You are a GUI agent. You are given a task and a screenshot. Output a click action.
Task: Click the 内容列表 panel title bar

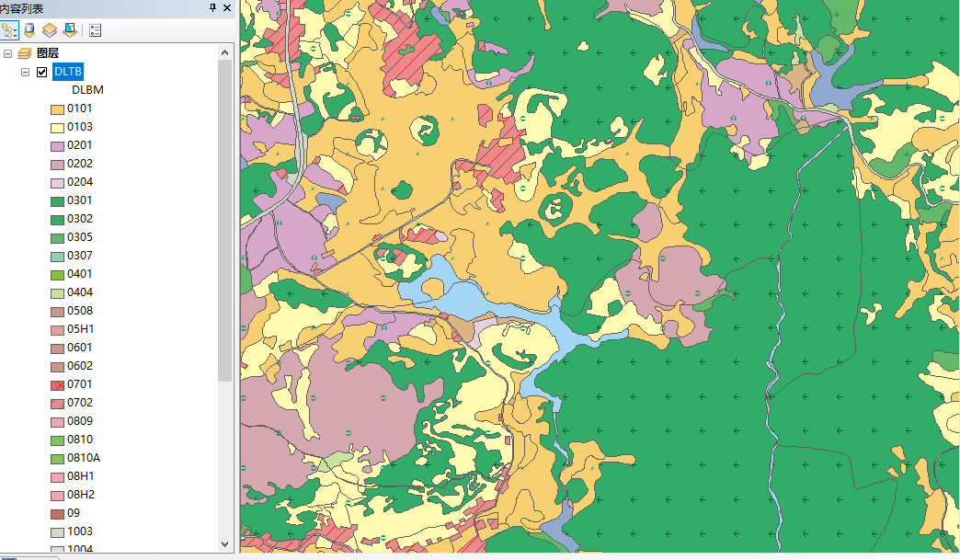[92, 7]
